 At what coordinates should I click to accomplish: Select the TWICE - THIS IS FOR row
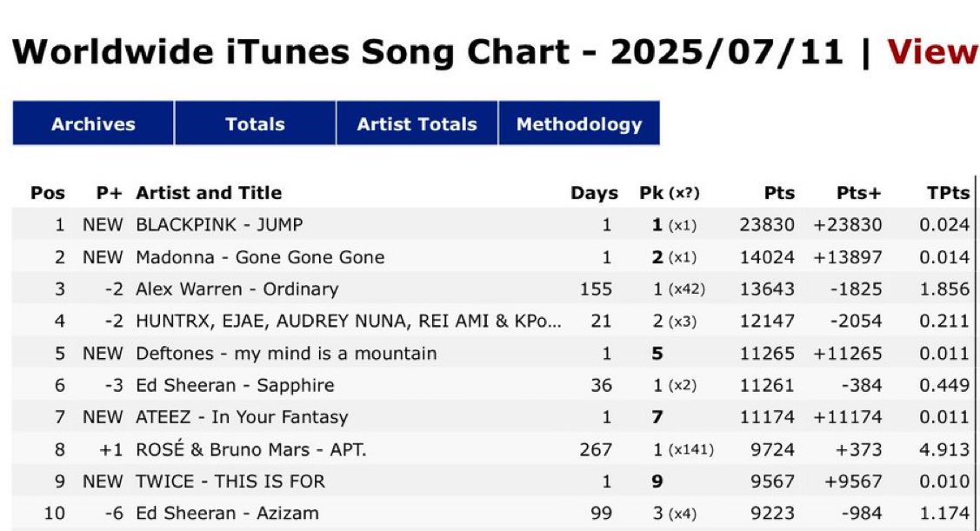pyautogui.click(x=492, y=481)
